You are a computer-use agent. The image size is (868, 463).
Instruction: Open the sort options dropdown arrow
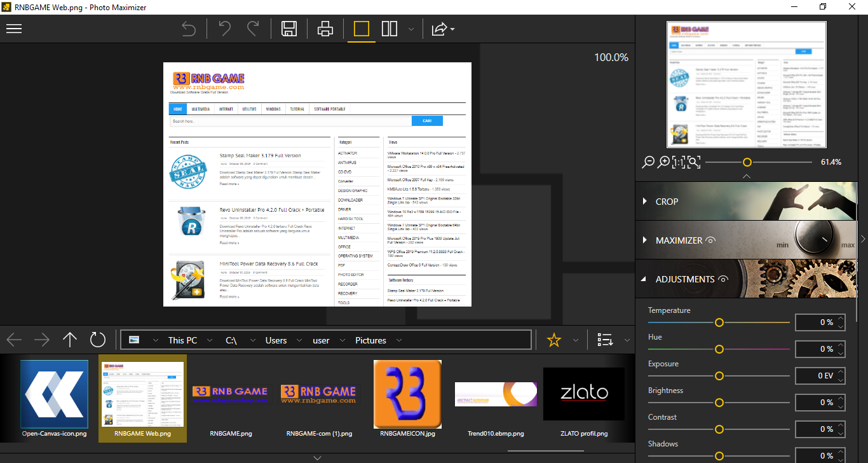coord(627,340)
